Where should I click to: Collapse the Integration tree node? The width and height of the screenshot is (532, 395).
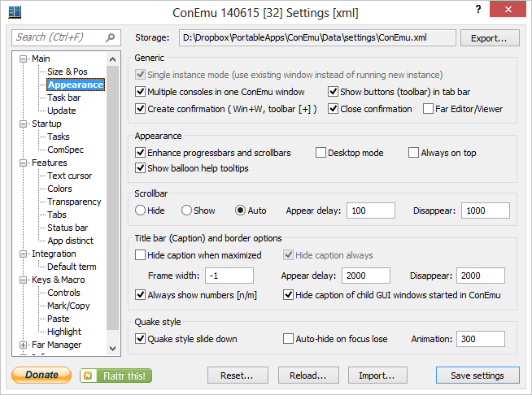click(23, 254)
